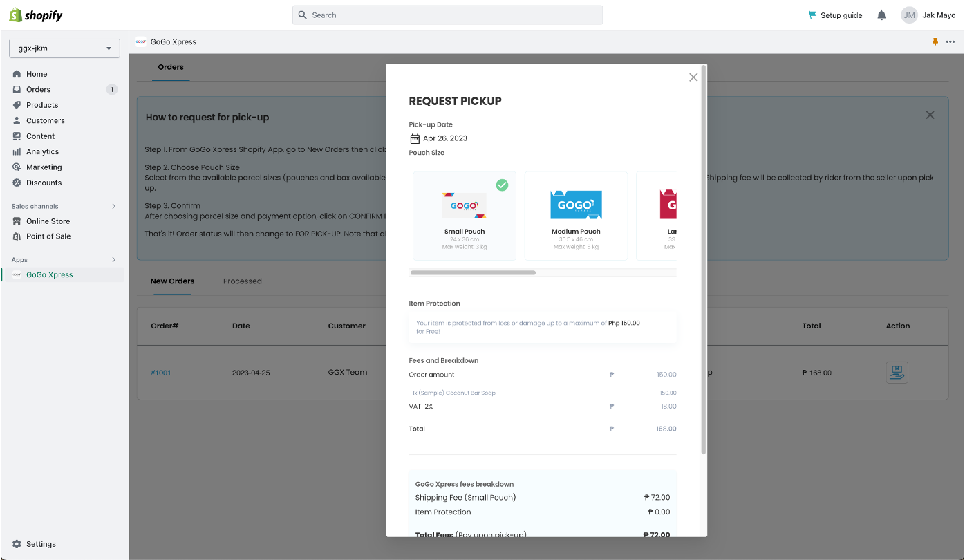Open Orders in the sidebar
Image resolution: width=965 pixels, height=560 pixels.
[x=38, y=89]
